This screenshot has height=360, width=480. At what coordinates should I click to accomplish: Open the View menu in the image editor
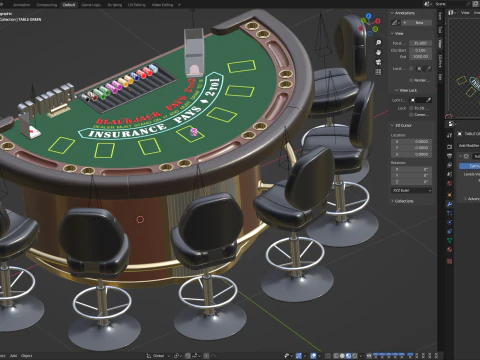click(465, 13)
